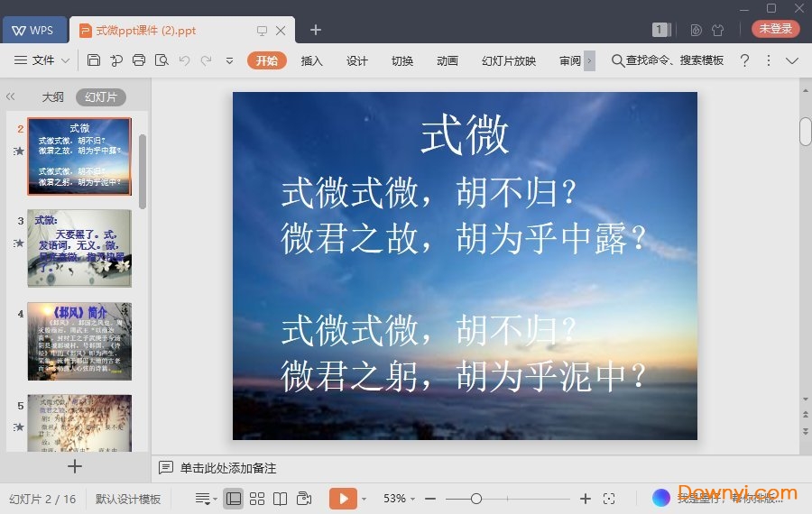Click the 未登录 login button
The image size is (812, 514).
(775, 29)
